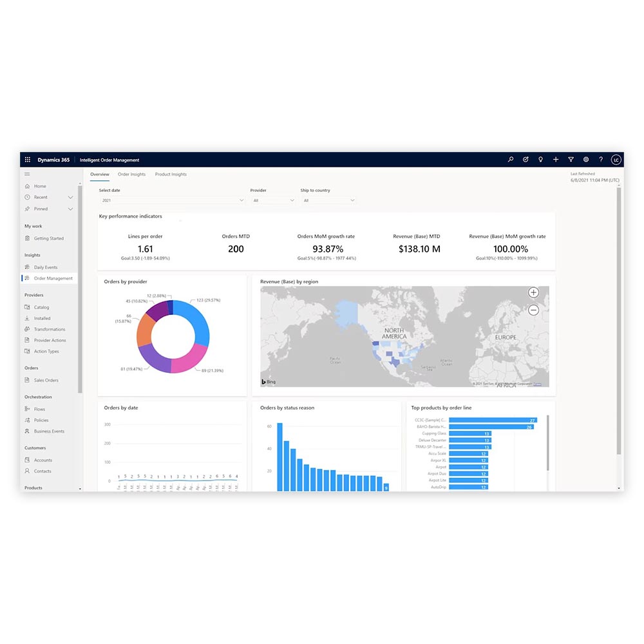Open the LC user profile avatar
This screenshot has height=644, width=644.
tap(616, 160)
